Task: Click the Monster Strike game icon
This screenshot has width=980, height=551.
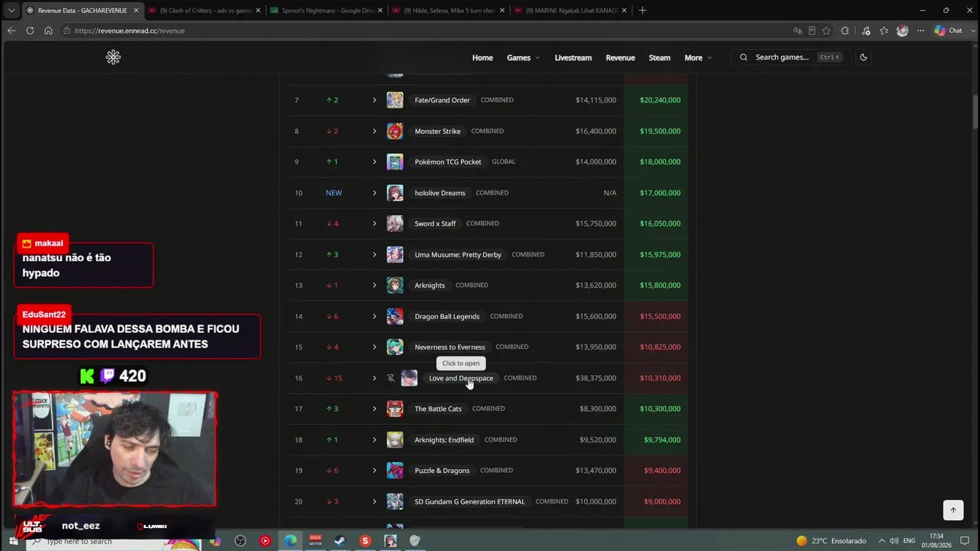Action: click(395, 131)
